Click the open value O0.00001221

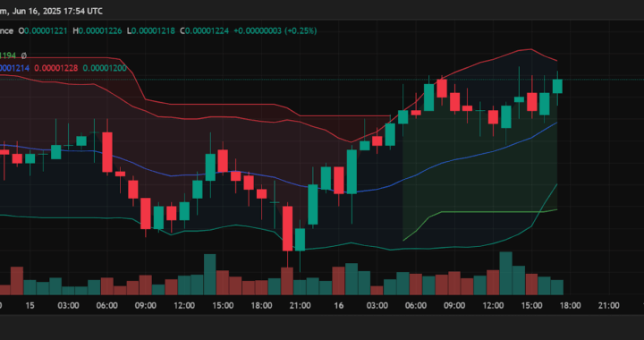pyautogui.click(x=43, y=30)
